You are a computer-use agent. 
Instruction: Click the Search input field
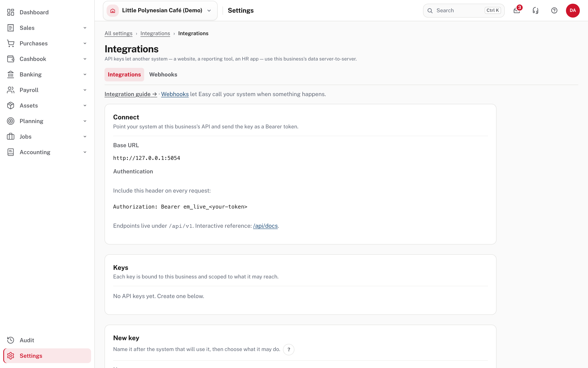coord(464,10)
